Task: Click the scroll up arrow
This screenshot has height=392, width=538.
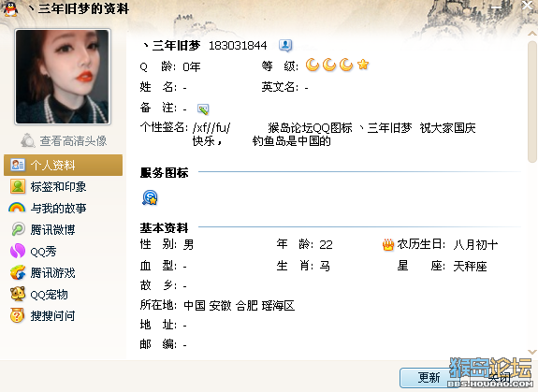Action: click(531, 34)
